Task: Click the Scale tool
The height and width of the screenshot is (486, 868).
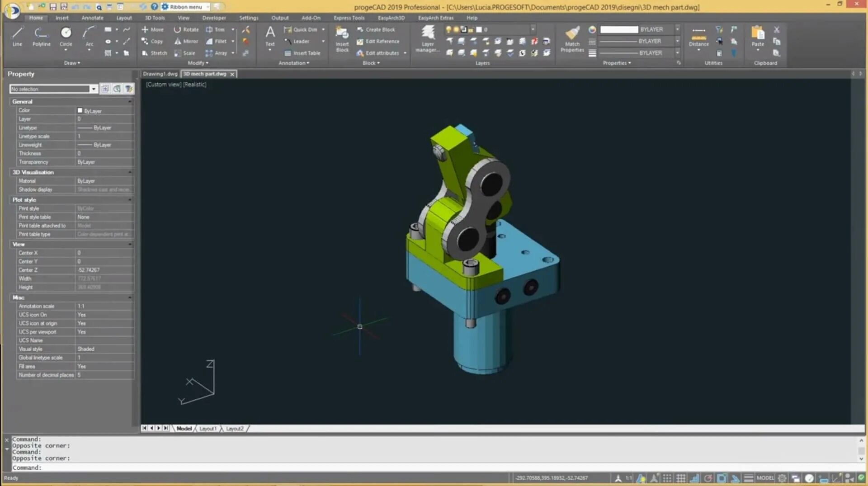Action: tap(184, 53)
